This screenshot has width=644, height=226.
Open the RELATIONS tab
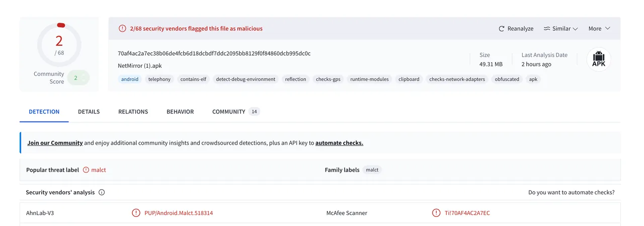[x=133, y=111]
